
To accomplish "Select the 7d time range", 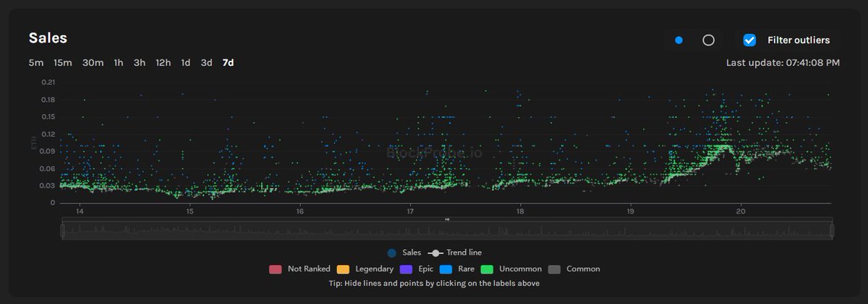I will (228, 63).
